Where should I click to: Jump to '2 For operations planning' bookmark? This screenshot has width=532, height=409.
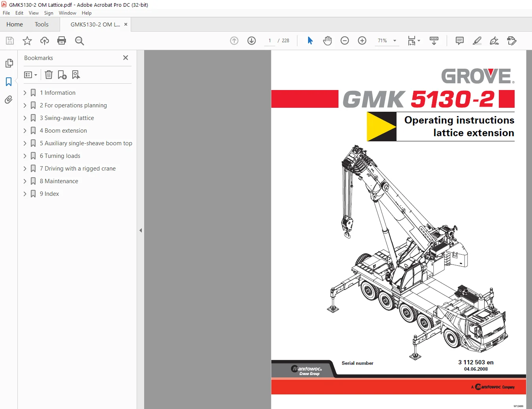tap(73, 105)
